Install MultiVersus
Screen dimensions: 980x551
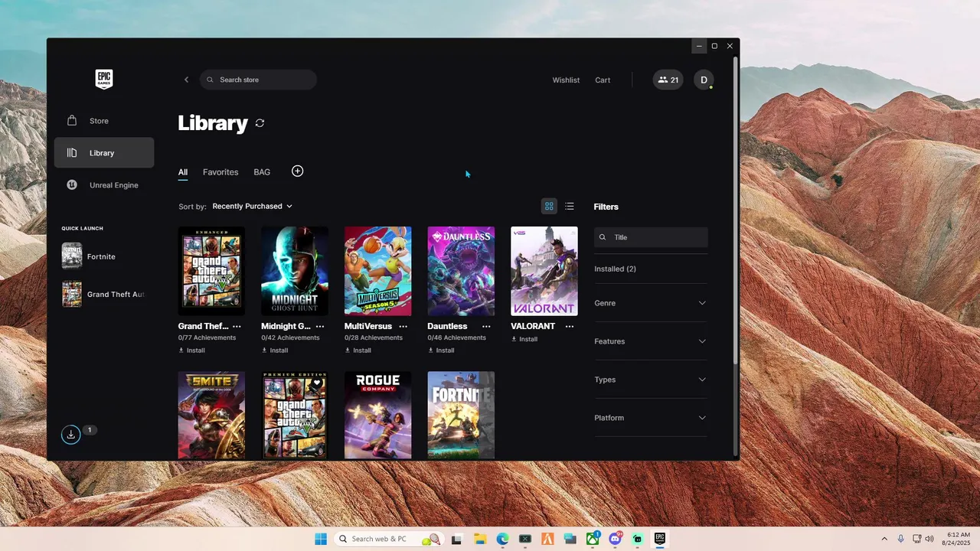click(x=358, y=350)
